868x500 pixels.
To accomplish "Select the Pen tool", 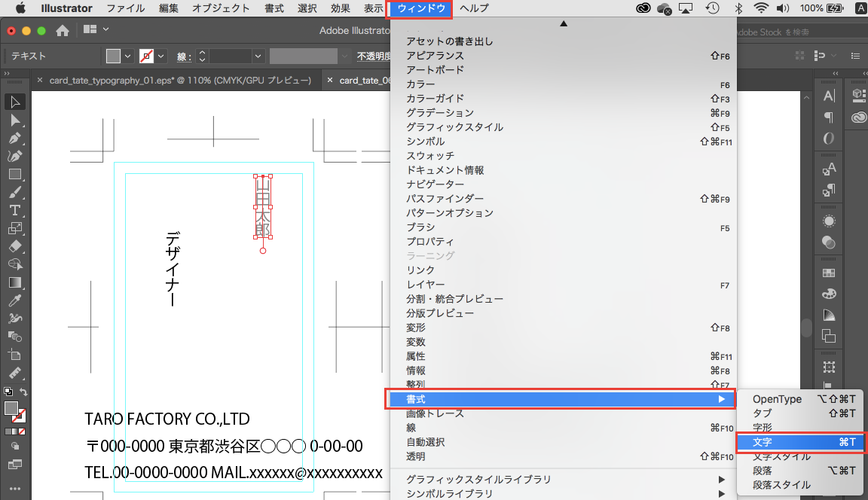I will (15, 139).
